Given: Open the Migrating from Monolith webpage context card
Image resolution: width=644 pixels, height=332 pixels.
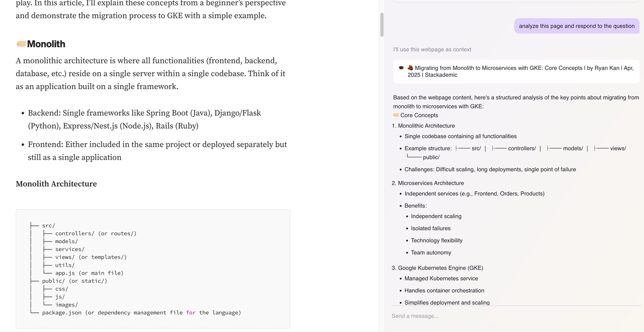Looking at the screenshot, I should 516,71.
